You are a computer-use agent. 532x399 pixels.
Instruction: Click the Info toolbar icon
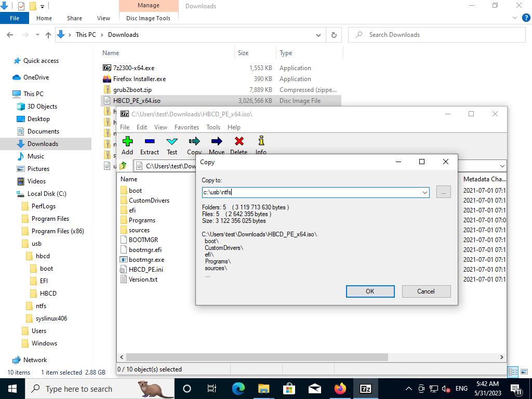261,145
